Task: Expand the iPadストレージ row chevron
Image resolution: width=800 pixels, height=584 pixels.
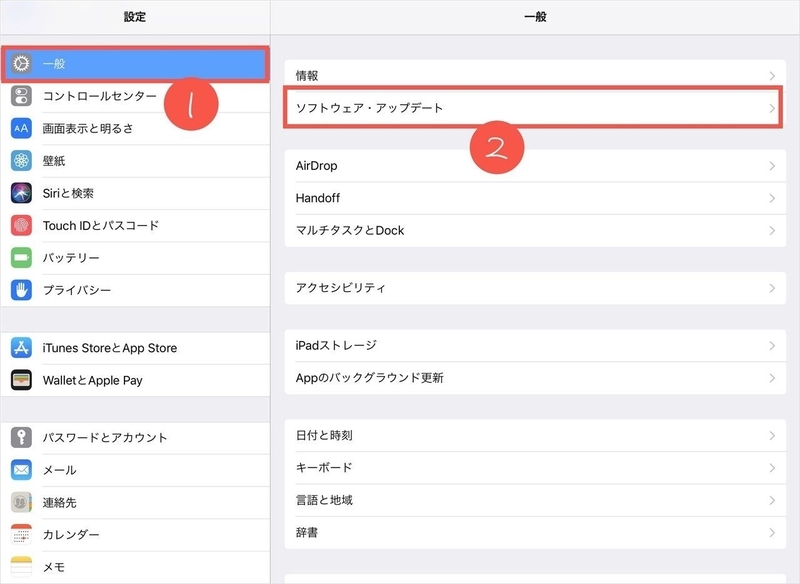Action: tap(772, 346)
